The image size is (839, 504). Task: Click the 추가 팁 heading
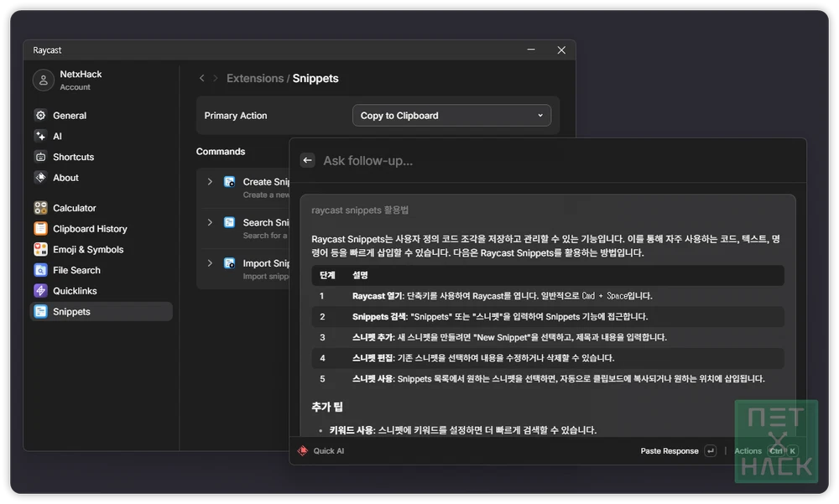[327, 407]
